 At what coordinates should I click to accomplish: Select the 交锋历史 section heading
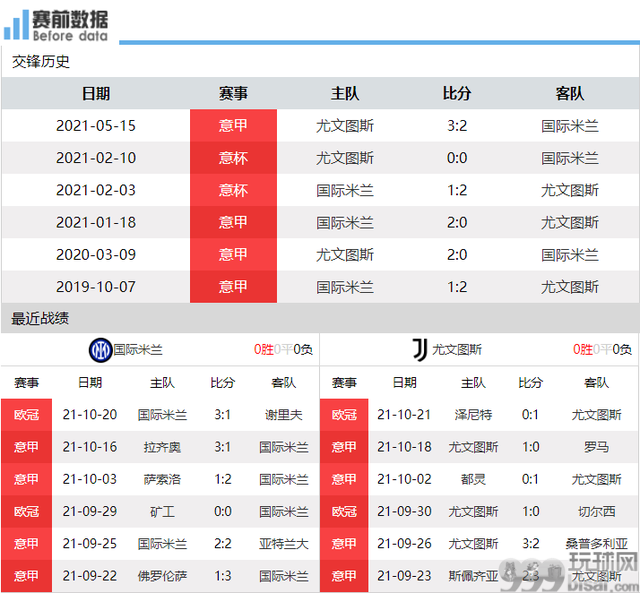[41, 62]
